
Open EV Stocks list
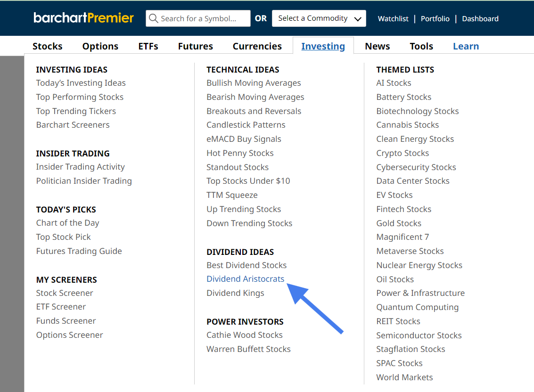click(394, 195)
